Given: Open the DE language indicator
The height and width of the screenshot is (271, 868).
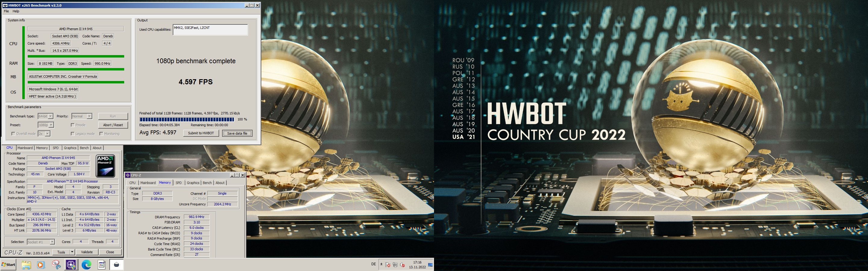Looking at the screenshot, I should (373, 264).
